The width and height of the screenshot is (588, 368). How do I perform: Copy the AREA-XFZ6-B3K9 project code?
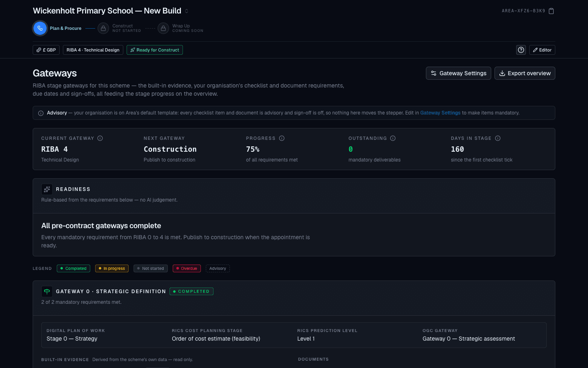[x=551, y=11]
